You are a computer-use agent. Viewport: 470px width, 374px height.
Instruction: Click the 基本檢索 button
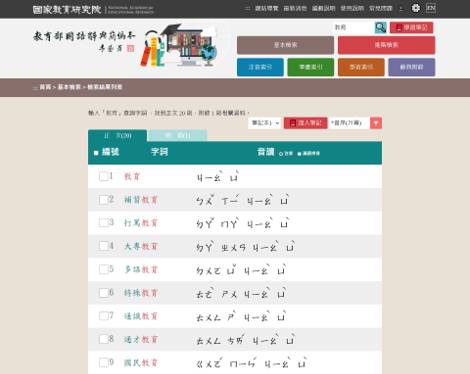[285, 45]
